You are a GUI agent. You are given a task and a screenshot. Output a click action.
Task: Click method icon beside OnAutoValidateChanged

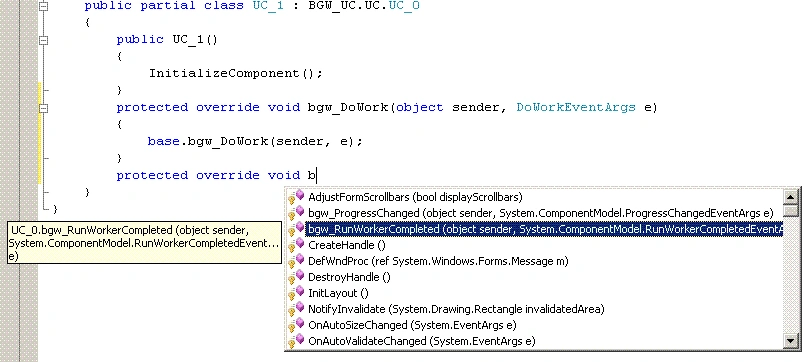tap(296, 341)
